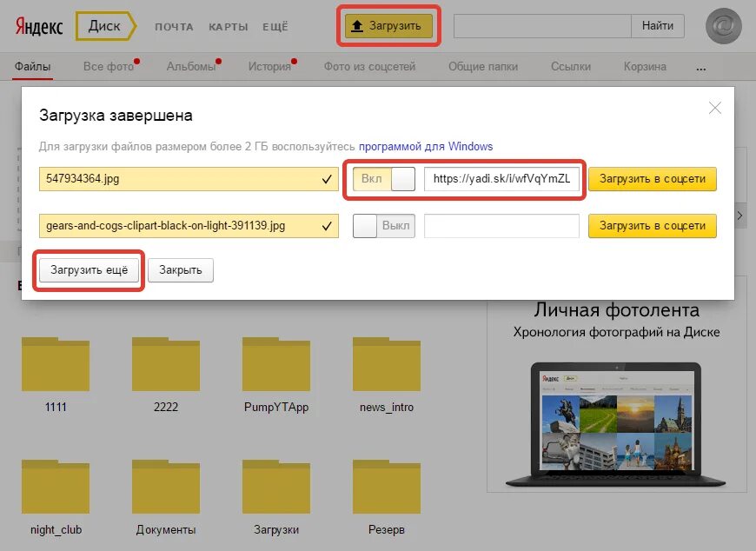The height and width of the screenshot is (551, 756).
Task: Open the news_intro folder
Action: tap(387, 375)
